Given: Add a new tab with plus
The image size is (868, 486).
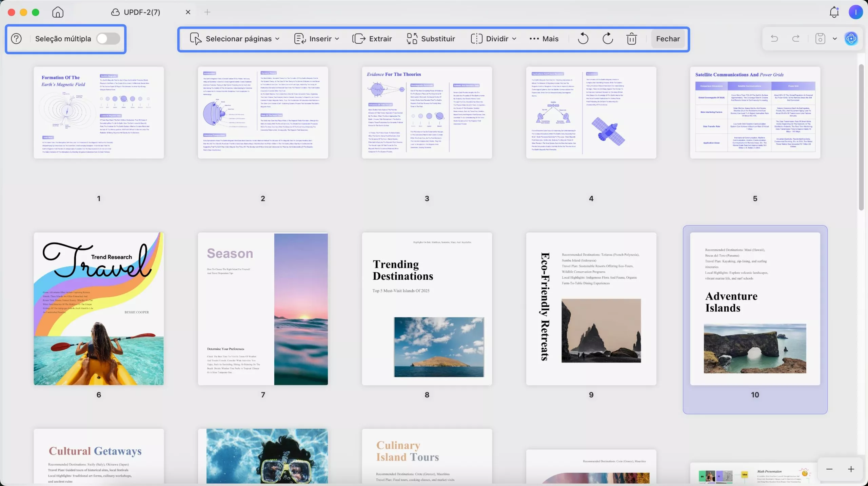Looking at the screenshot, I should [207, 12].
